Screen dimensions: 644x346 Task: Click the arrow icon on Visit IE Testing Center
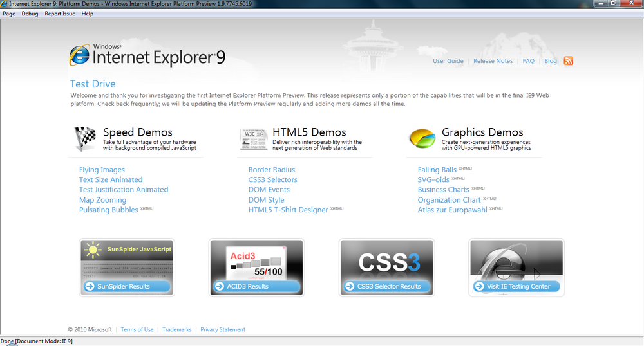tap(479, 286)
